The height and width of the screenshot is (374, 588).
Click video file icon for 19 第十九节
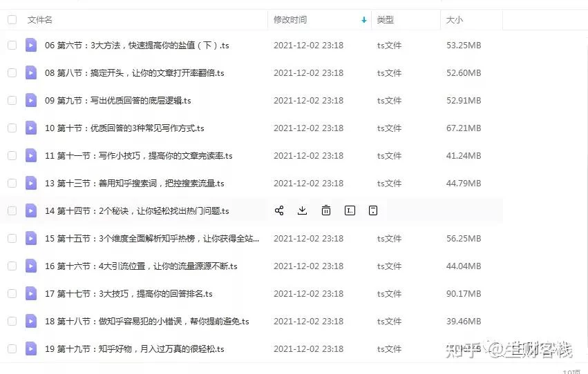tap(31, 349)
